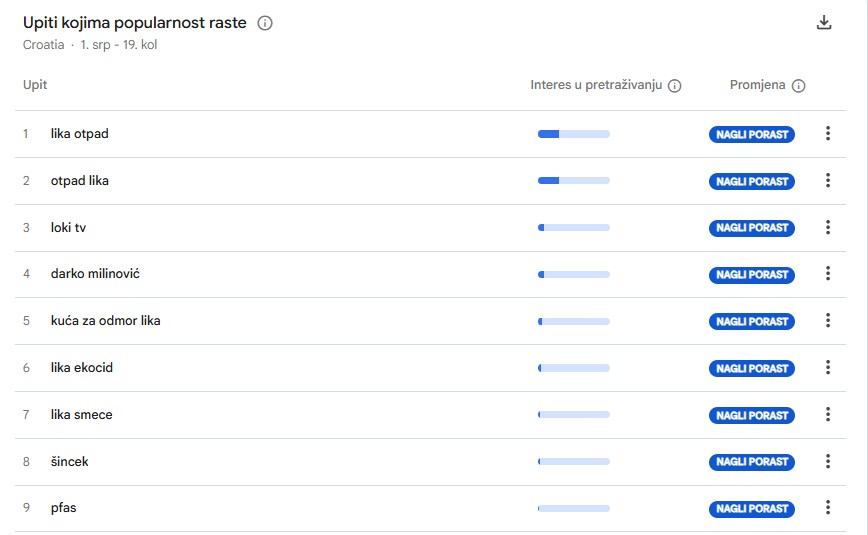The height and width of the screenshot is (535, 868).
Task: Open the pfas query
Action: [x=64, y=508]
